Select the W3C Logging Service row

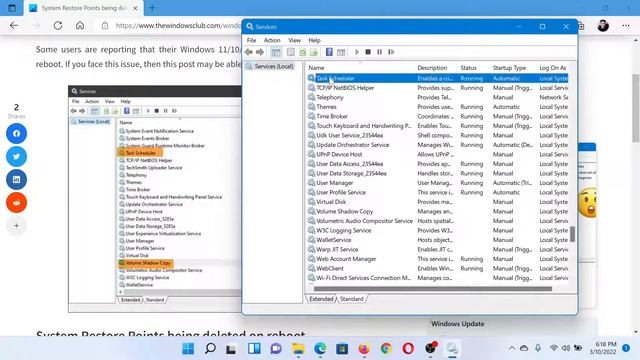pyautogui.click(x=438, y=231)
